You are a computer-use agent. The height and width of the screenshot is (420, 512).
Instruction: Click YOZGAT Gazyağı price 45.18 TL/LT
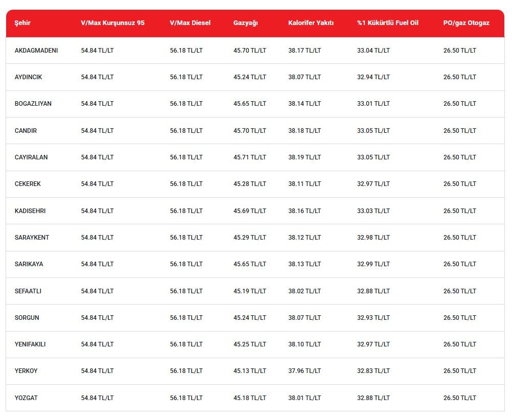(x=249, y=398)
